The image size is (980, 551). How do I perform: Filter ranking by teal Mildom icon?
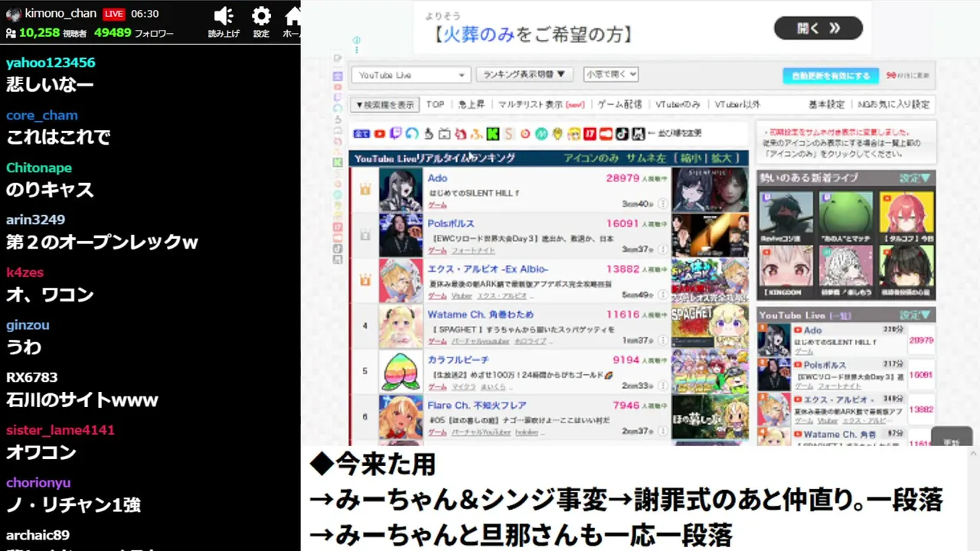pos(541,134)
